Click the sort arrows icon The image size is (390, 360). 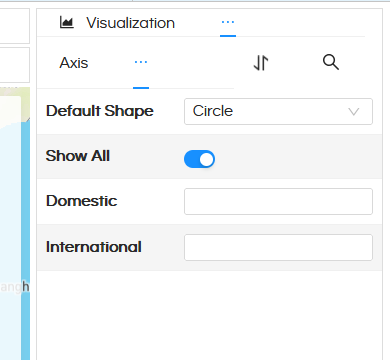click(x=261, y=63)
